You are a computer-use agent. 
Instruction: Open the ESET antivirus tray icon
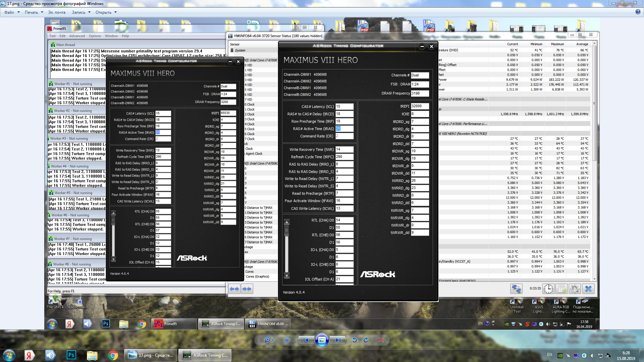pos(584,356)
